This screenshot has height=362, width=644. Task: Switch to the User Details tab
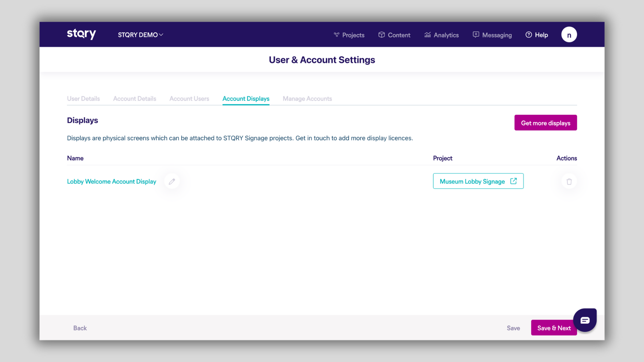click(x=83, y=99)
